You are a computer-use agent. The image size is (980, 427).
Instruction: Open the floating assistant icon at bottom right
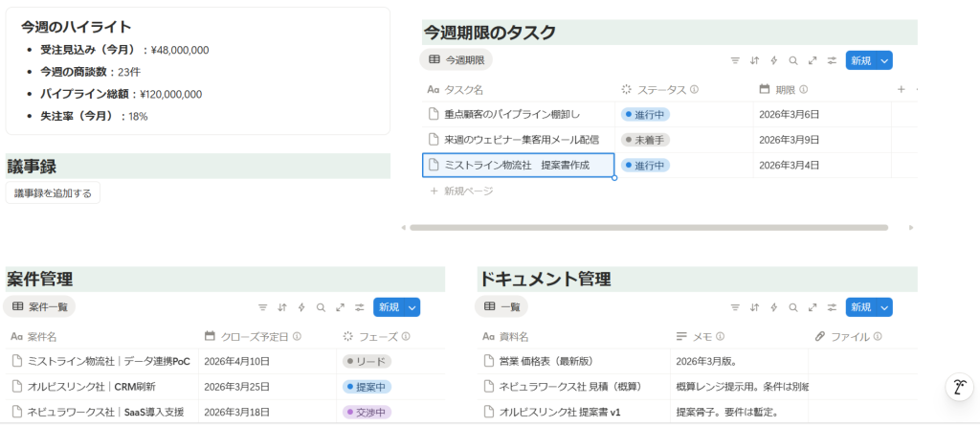click(958, 387)
